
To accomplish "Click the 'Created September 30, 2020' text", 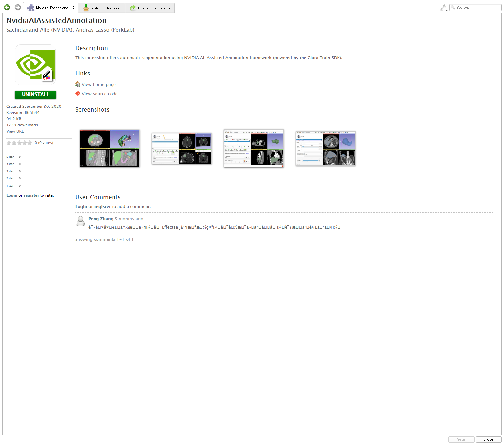I will tap(34, 107).
